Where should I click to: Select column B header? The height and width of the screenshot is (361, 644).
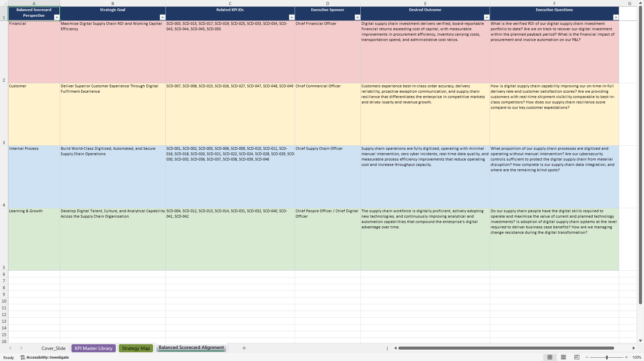tap(113, 3)
